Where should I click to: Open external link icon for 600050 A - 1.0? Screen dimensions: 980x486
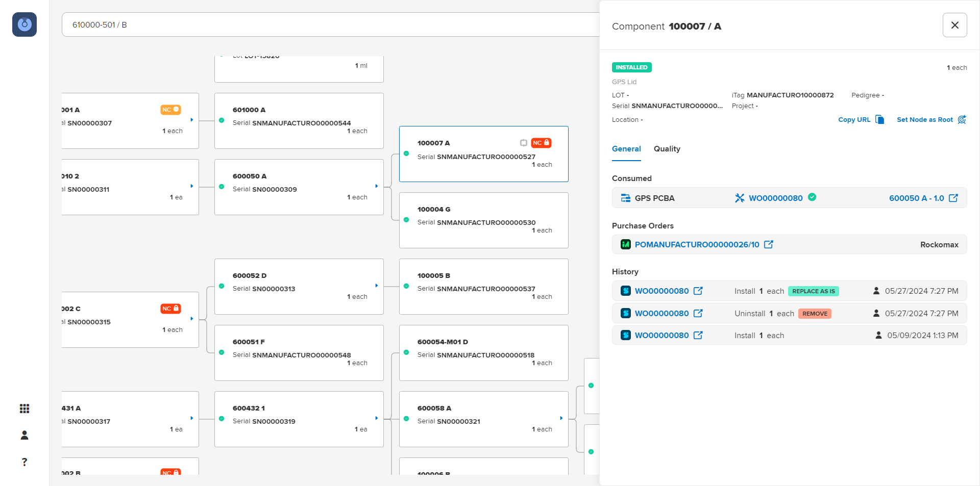(x=953, y=198)
